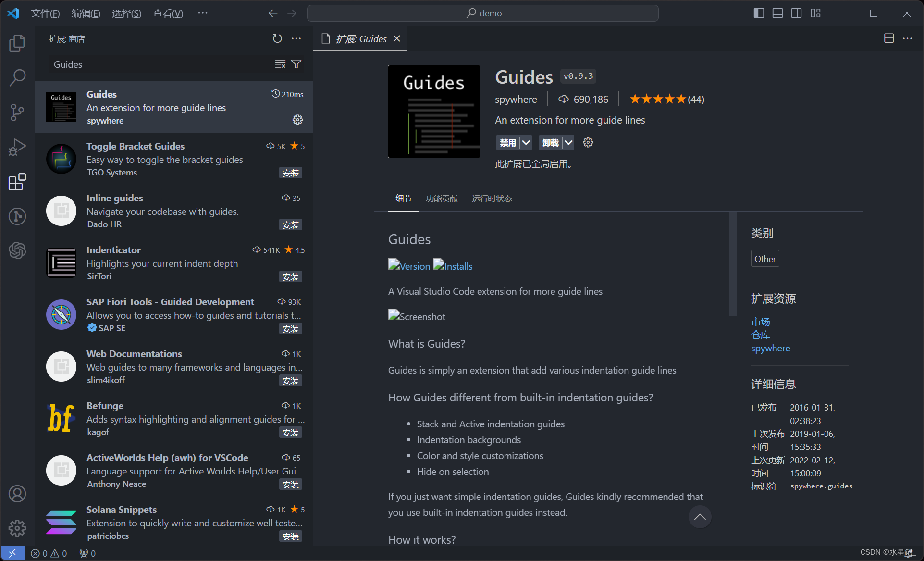The height and width of the screenshot is (561, 924).
Task: Open the 文件(F) menu
Action: (x=46, y=13)
